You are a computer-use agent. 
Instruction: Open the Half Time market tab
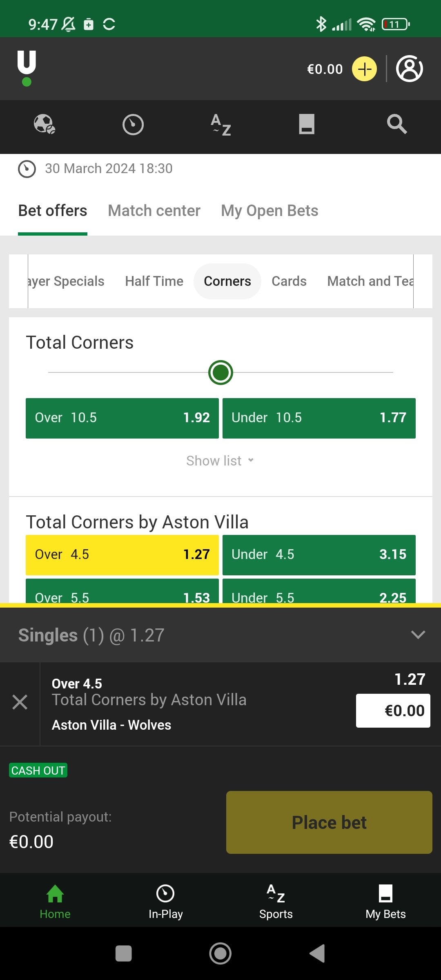pyautogui.click(x=154, y=281)
